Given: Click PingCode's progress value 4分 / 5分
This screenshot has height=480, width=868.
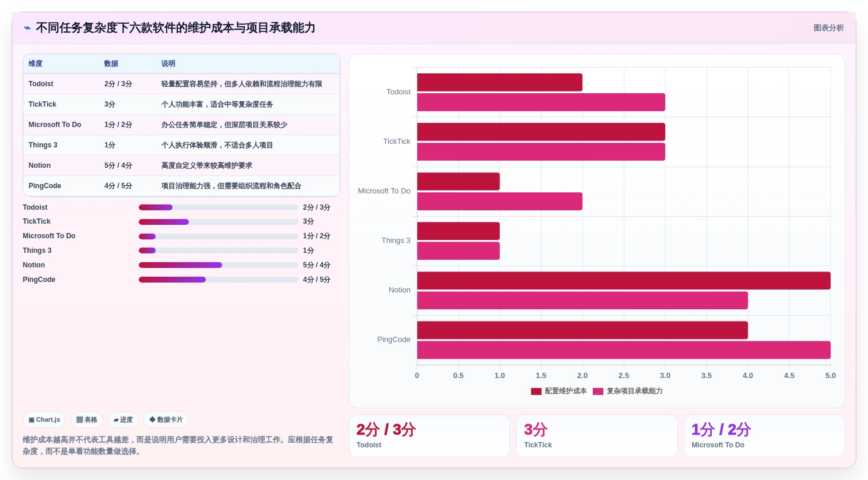Looking at the screenshot, I should 317,280.
